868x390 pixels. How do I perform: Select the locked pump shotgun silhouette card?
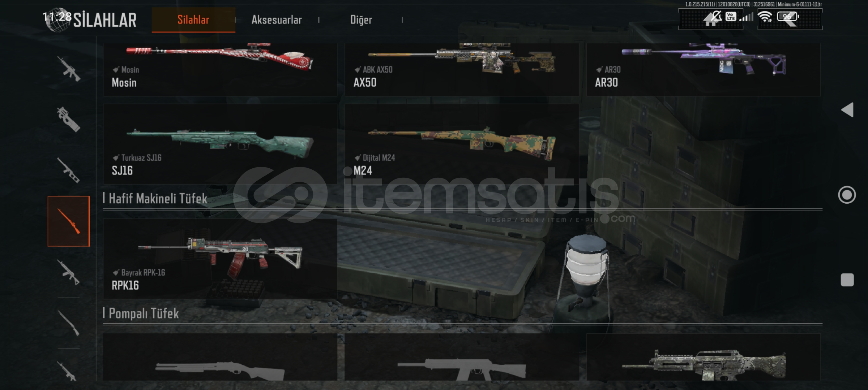pyautogui.click(x=220, y=357)
